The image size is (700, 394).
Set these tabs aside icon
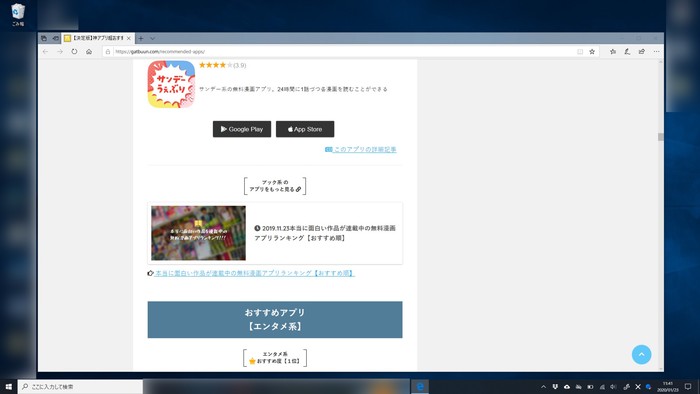(x=55, y=38)
